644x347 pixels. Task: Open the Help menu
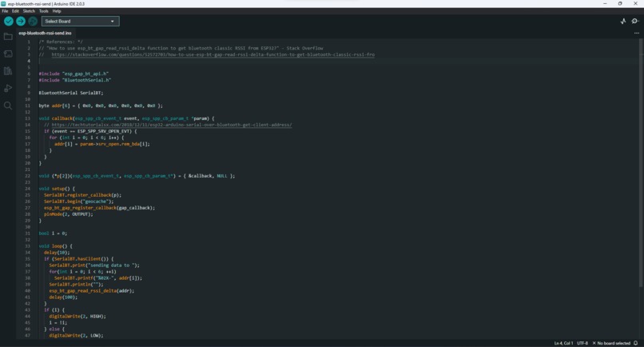point(57,11)
